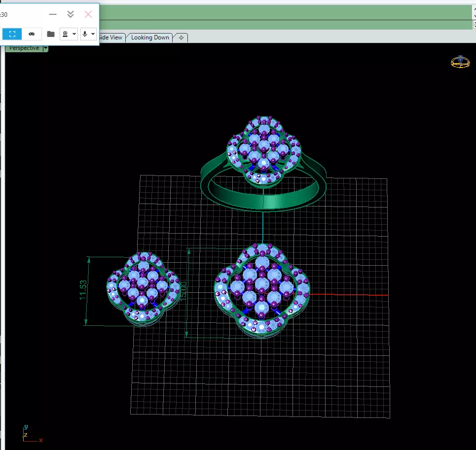Close the screen recorder widget
The image size is (476, 450).
click(88, 14)
